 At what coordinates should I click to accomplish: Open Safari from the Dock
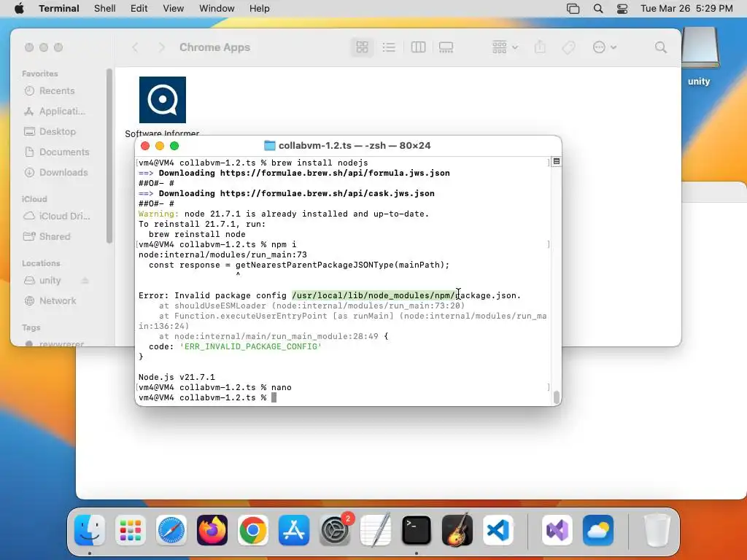click(171, 530)
